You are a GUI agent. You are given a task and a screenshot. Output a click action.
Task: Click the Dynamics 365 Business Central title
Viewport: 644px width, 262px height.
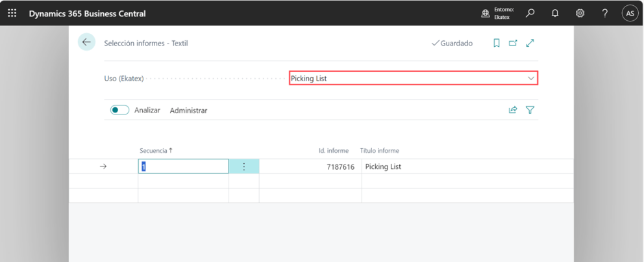pos(87,14)
